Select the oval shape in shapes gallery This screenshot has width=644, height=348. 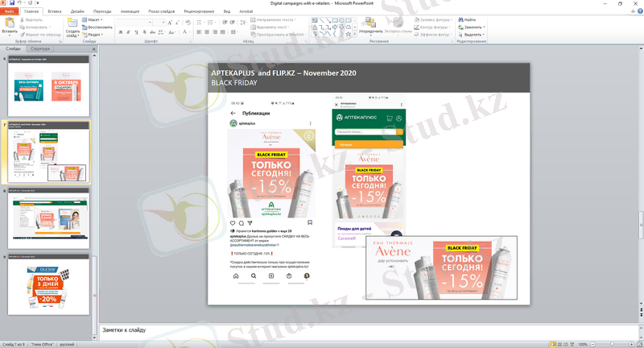pyautogui.click(x=341, y=20)
